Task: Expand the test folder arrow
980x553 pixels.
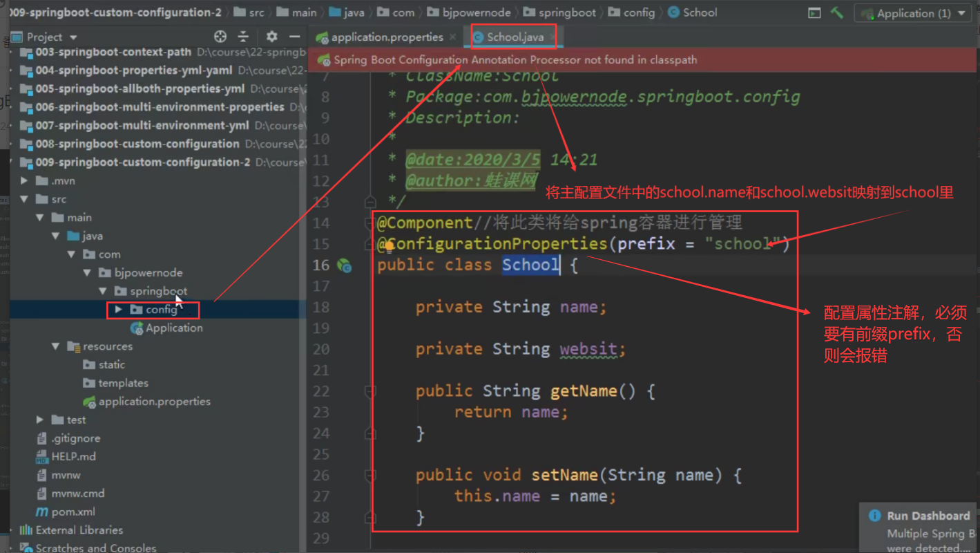Action: (40, 420)
